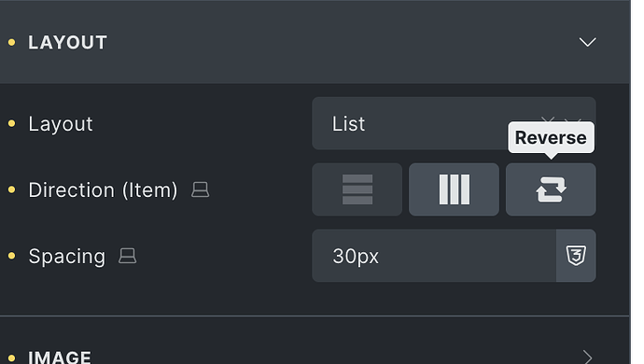Click the yellow dot beside IMAGE heading
This screenshot has height=364, width=644.
11,357
